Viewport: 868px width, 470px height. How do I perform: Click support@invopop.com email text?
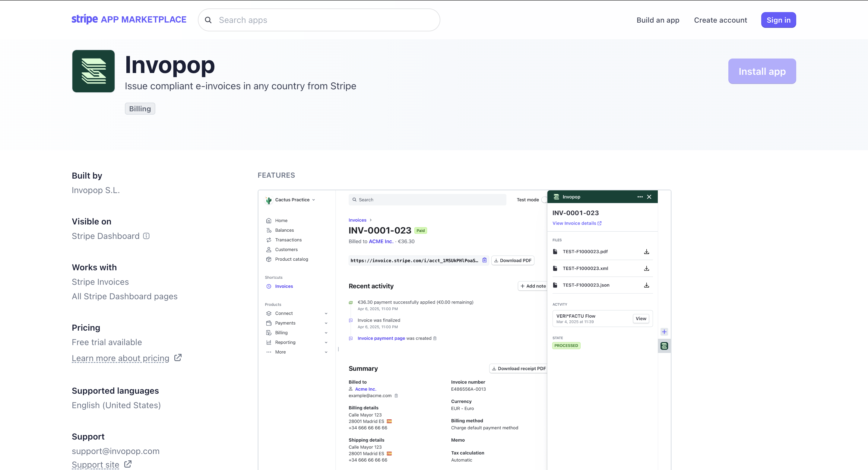coord(116,451)
